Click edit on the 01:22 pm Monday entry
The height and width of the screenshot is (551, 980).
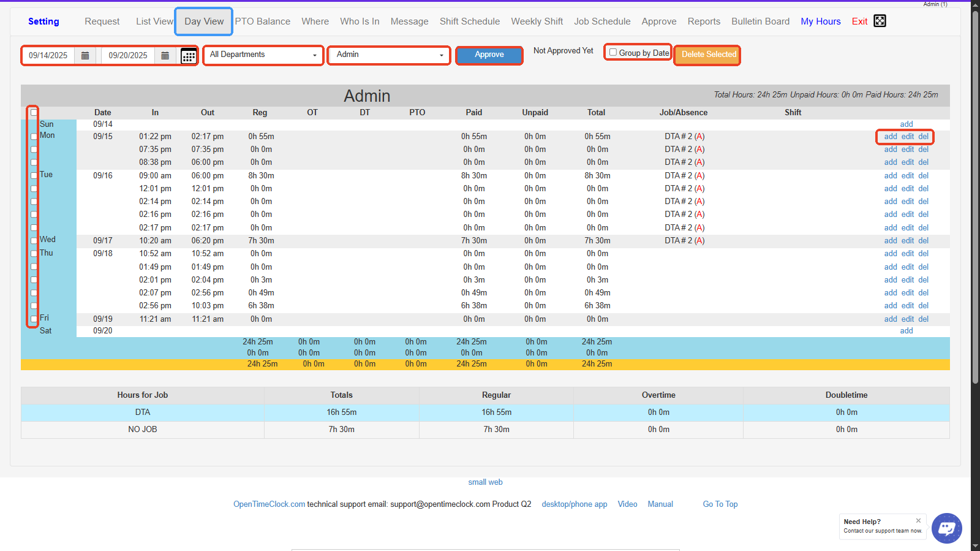pyautogui.click(x=907, y=137)
